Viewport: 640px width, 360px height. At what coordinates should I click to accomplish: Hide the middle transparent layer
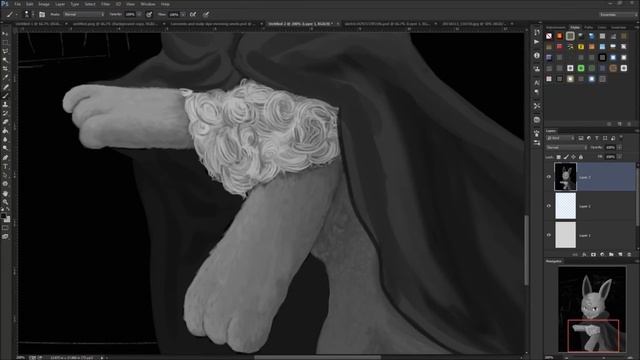[549, 206]
